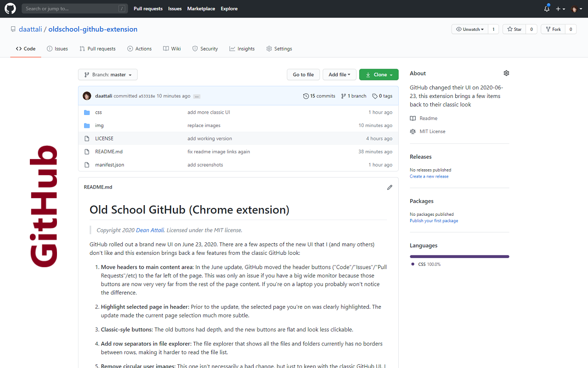This screenshot has width=588, height=368.
Task: Click the img folder icon
Action: (x=88, y=125)
